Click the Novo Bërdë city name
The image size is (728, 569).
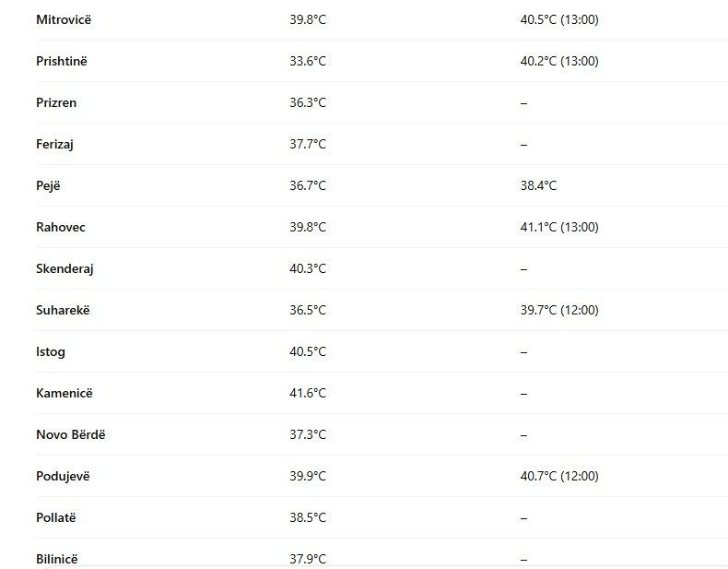tap(71, 434)
